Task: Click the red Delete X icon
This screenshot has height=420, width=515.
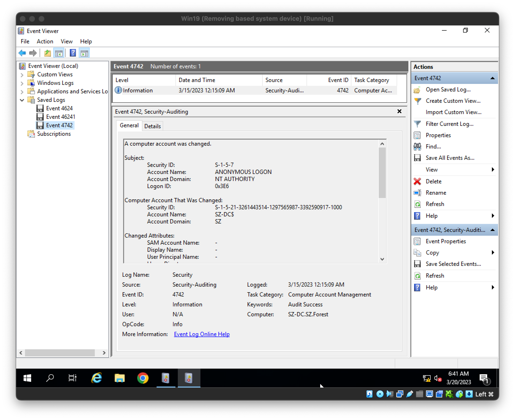Action: [417, 181]
